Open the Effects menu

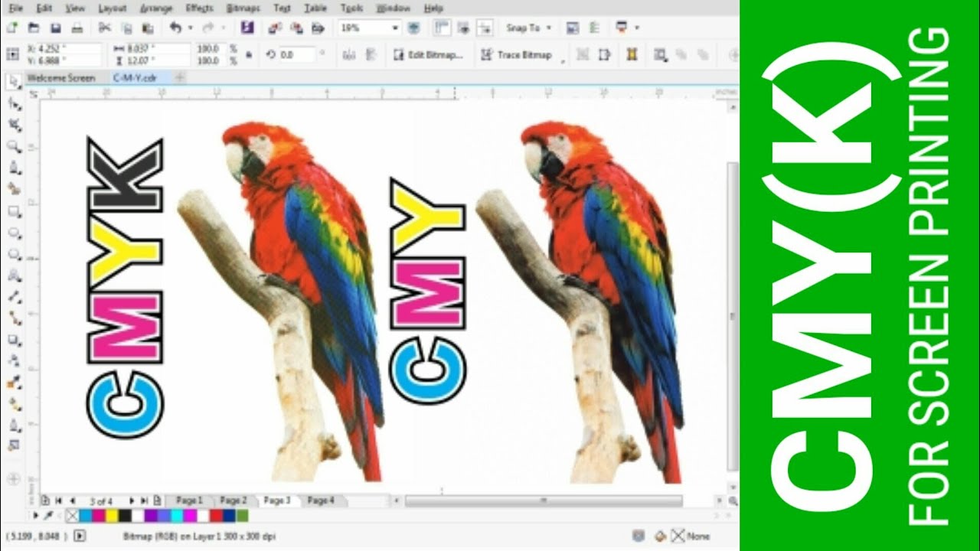click(198, 8)
